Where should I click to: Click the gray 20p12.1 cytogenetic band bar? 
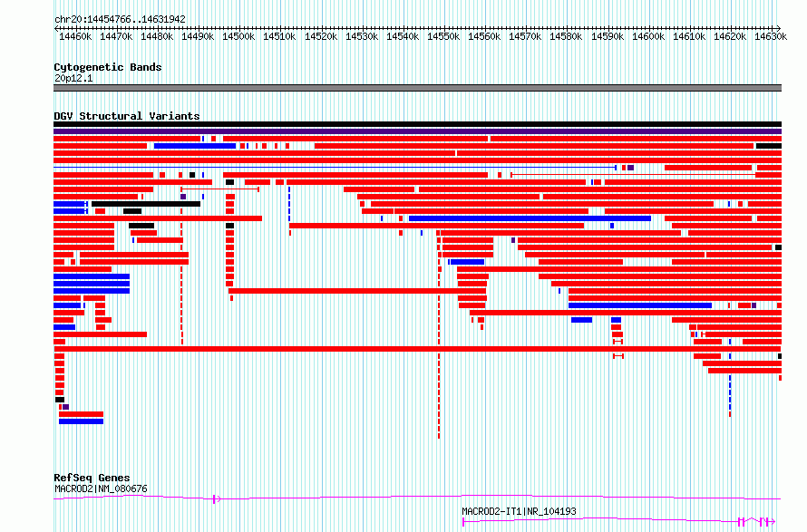(x=417, y=88)
